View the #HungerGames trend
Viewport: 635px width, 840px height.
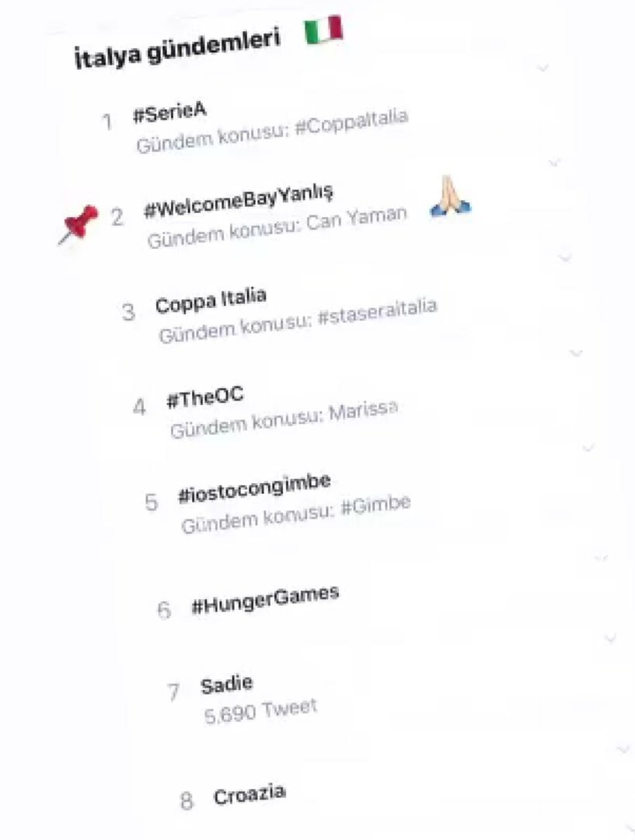coord(265,600)
